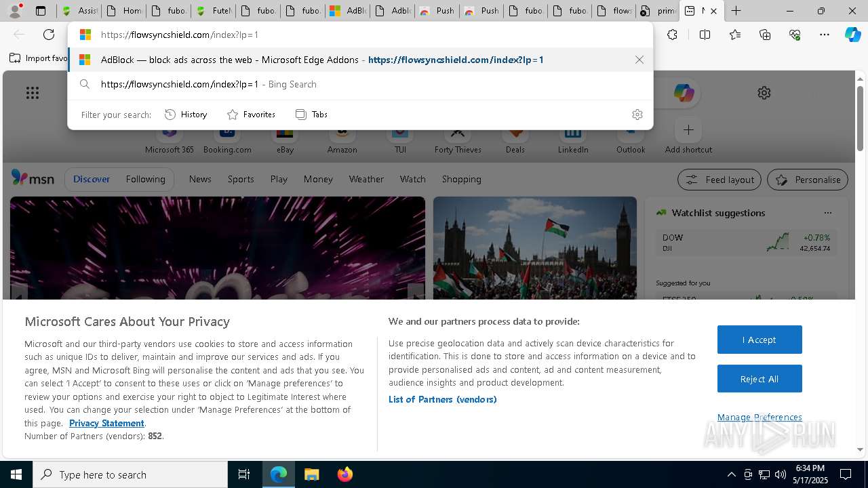The image size is (868, 488).
Task: Select the Bing Search suggestion row
Action: [360, 84]
